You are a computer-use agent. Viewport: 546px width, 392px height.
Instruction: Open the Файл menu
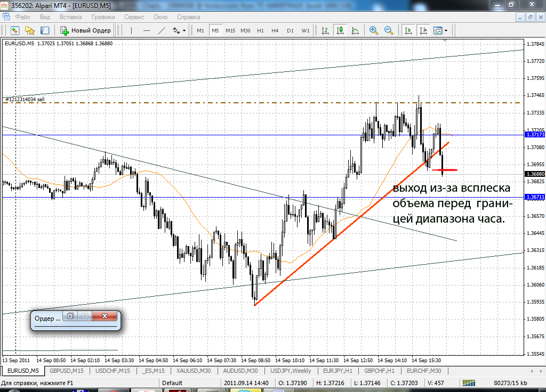(x=22, y=17)
